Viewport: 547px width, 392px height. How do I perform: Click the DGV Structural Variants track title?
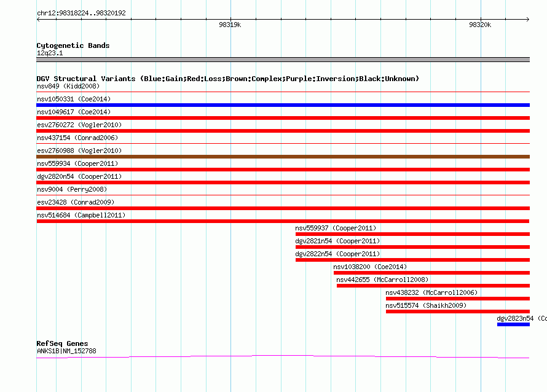[228, 79]
